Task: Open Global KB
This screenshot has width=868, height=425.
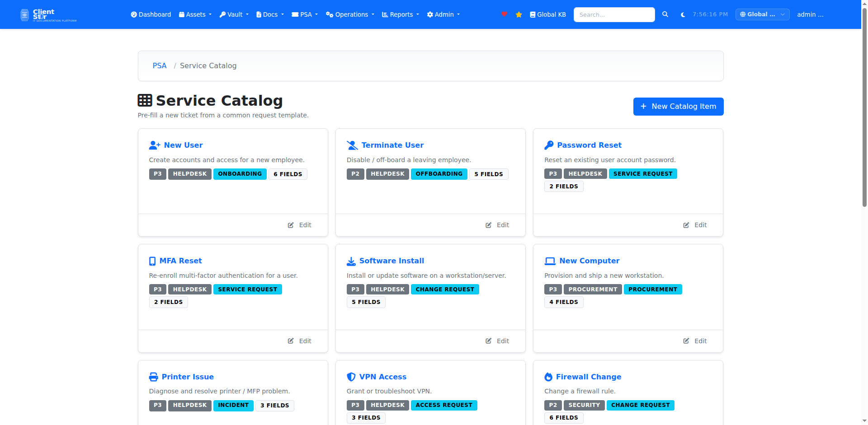Action: (x=548, y=14)
